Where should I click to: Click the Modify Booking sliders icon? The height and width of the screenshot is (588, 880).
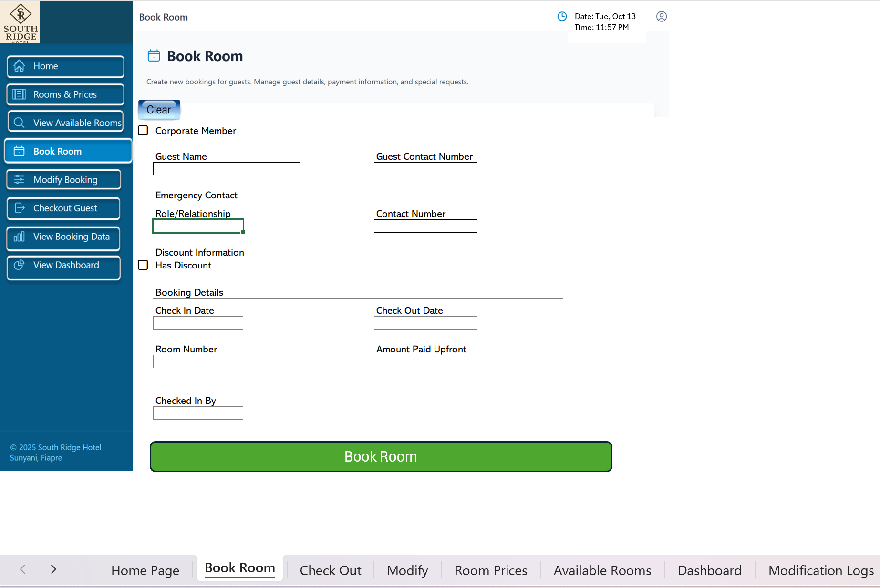19,180
